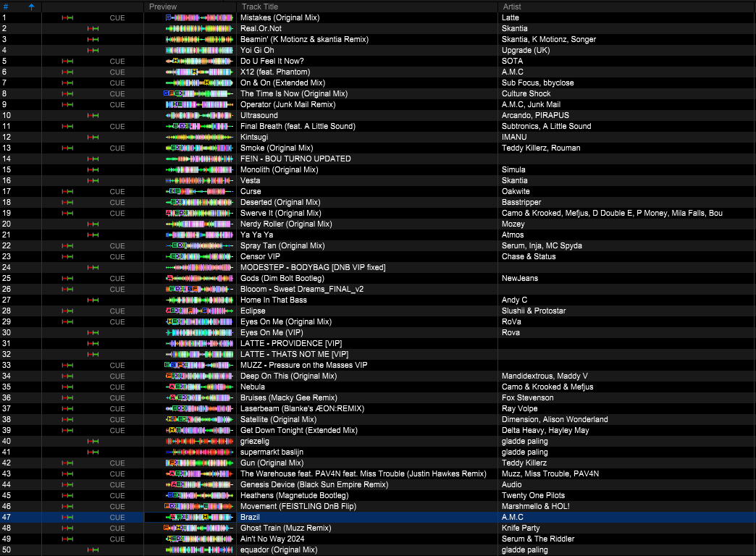756x556 pixels.
Task: Click the CUE marker for Ghost Train (Muzz Remix)
Action: pos(117,528)
